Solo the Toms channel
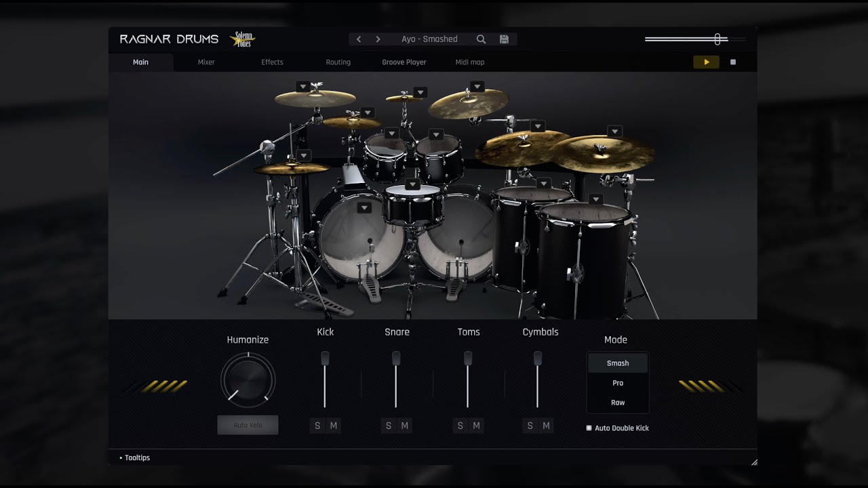This screenshot has width=868, height=488. (x=460, y=426)
